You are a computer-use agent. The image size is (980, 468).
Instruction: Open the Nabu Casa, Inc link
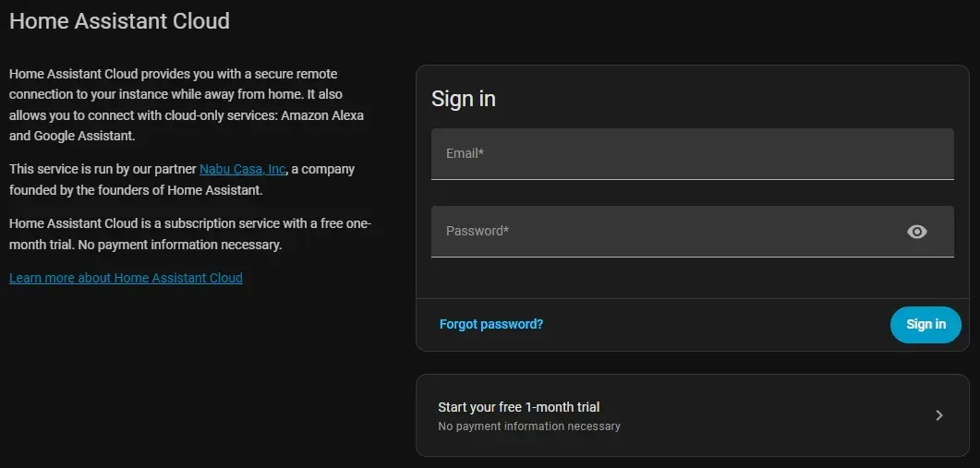(x=243, y=169)
